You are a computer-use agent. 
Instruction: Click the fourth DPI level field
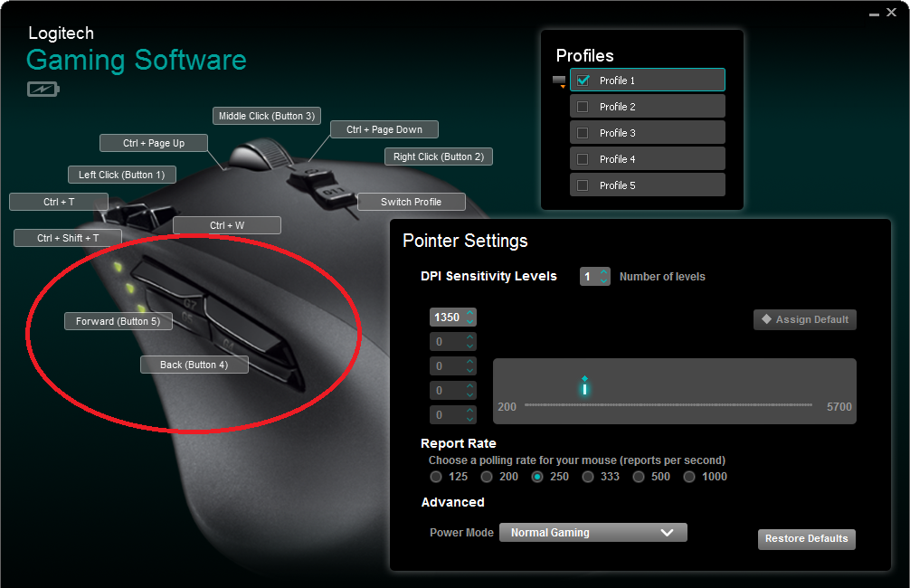point(453,390)
